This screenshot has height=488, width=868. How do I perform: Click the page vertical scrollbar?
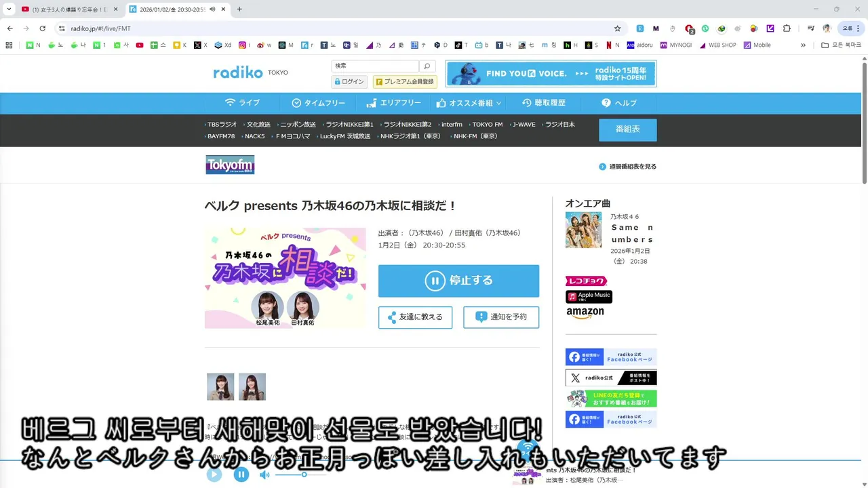[864, 122]
